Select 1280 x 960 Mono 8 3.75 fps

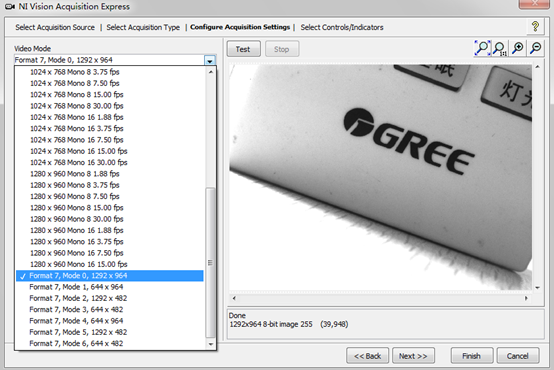point(110,185)
